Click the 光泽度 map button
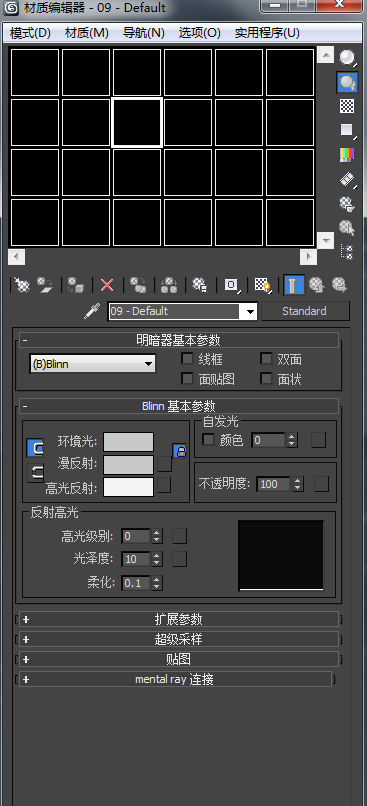Screen dimensions: 367x806 (179, 559)
